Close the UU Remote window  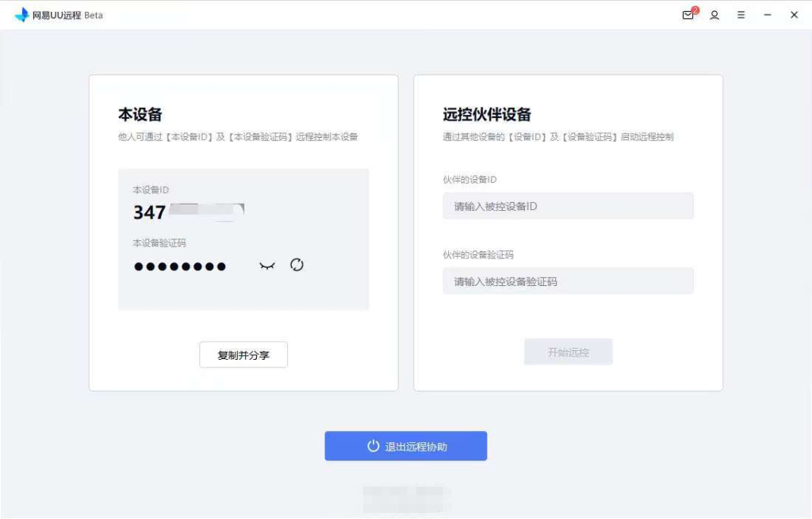pyautogui.click(x=794, y=15)
